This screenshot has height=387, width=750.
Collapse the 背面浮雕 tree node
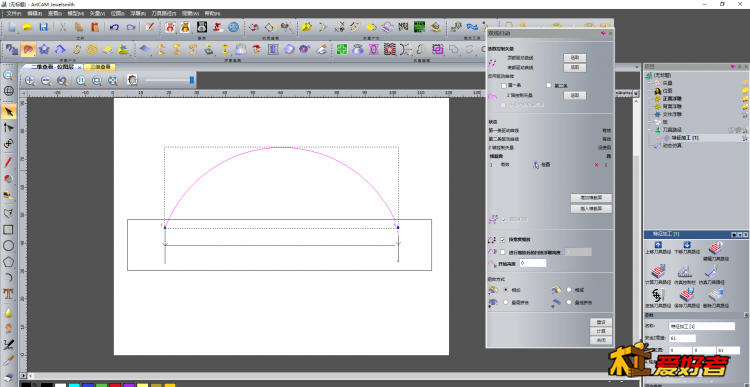[650, 107]
